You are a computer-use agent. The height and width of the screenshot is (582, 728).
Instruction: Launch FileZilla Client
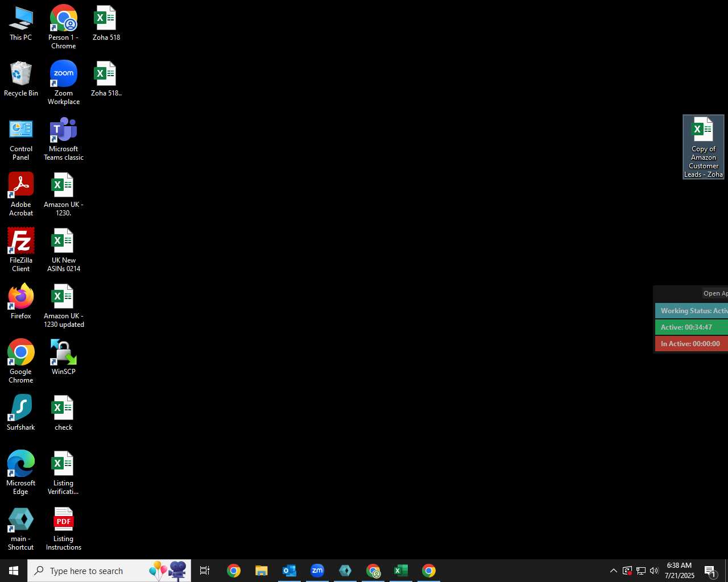pos(21,251)
